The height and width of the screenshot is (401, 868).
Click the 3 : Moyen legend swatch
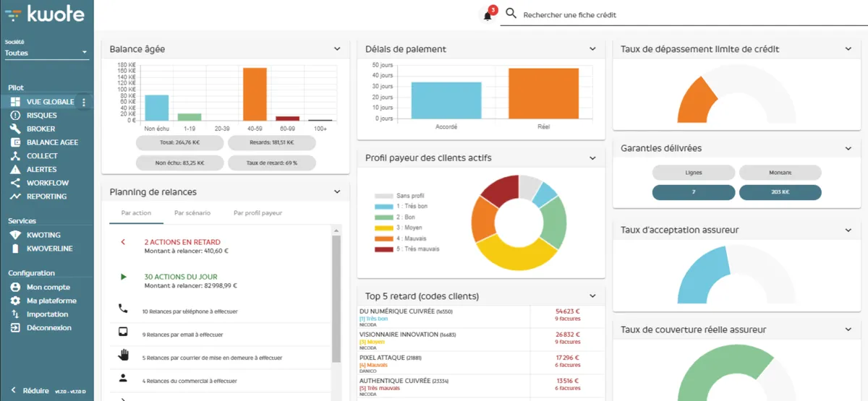[383, 228]
